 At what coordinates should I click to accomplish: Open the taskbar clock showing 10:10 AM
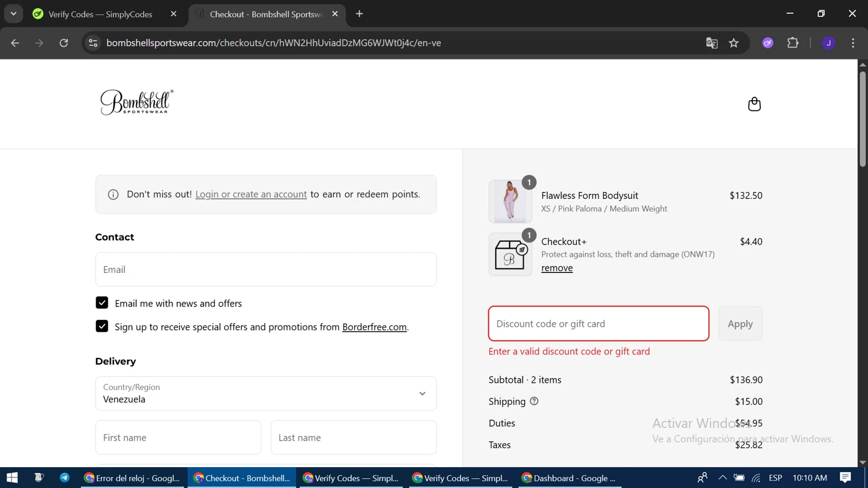(x=810, y=478)
